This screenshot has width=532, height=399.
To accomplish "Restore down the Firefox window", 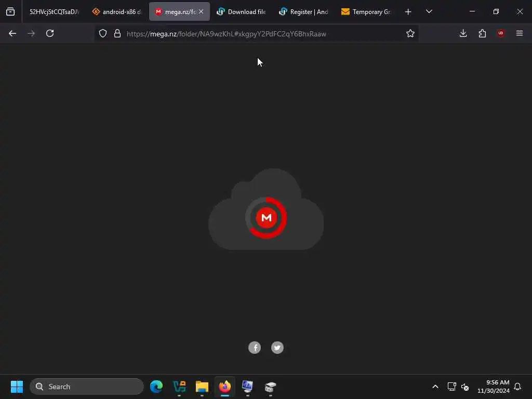I will pyautogui.click(x=496, y=11).
